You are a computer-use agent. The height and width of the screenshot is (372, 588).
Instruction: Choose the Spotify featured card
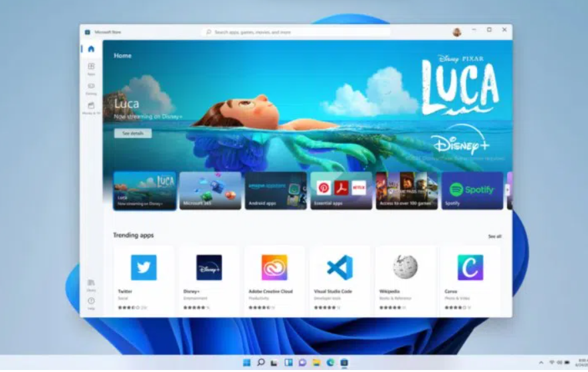coord(472,191)
